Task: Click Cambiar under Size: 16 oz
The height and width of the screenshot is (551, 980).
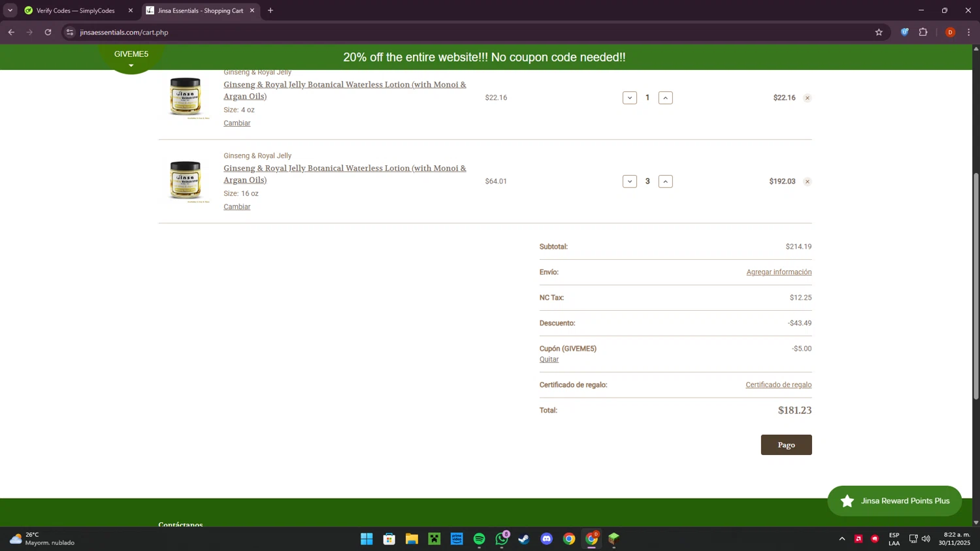Action: tap(237, 206)
